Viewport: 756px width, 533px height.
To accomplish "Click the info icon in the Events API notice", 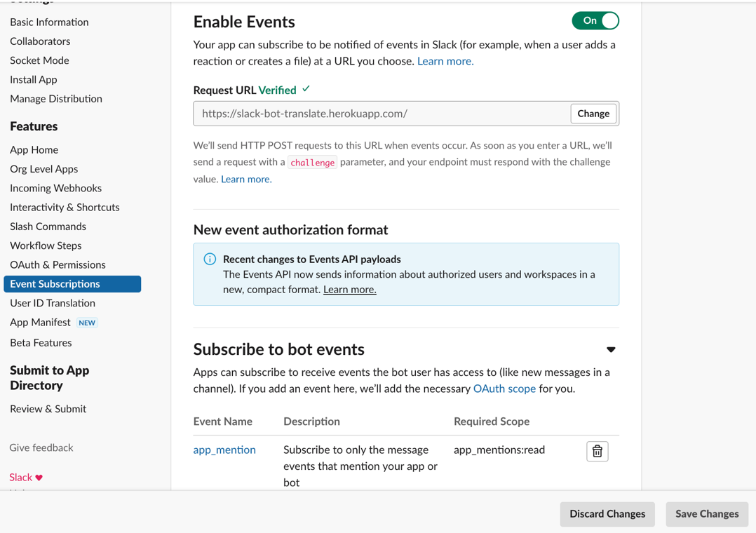I will (x=210, y=259).
